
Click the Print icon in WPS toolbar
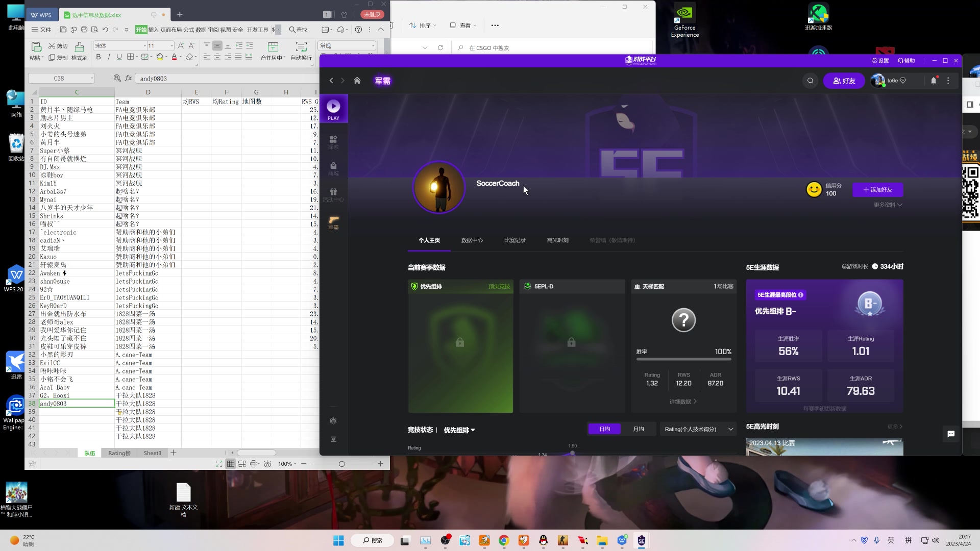(84, 30)
